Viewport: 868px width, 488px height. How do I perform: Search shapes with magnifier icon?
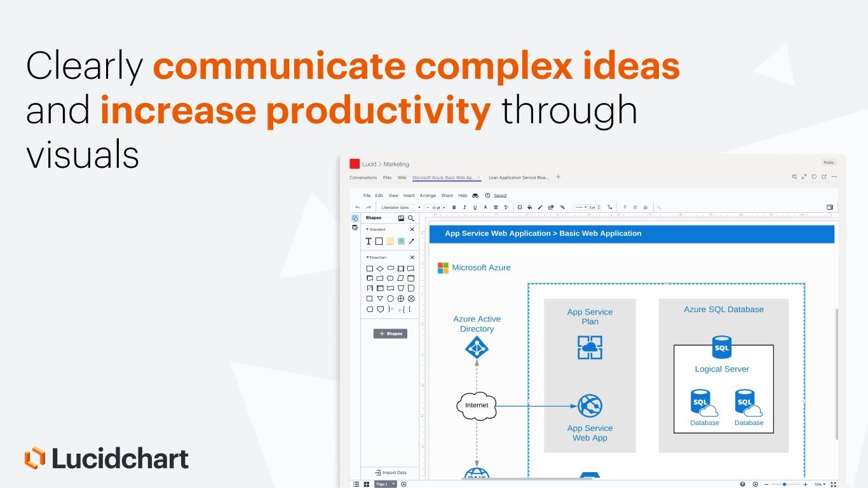click(x=411, y=218)
